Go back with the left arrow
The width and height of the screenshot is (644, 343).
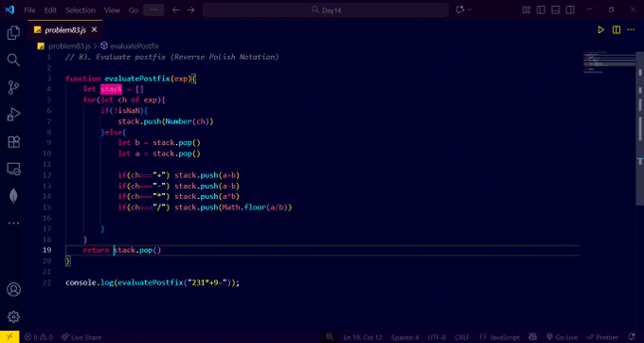[x=176, y=9]
